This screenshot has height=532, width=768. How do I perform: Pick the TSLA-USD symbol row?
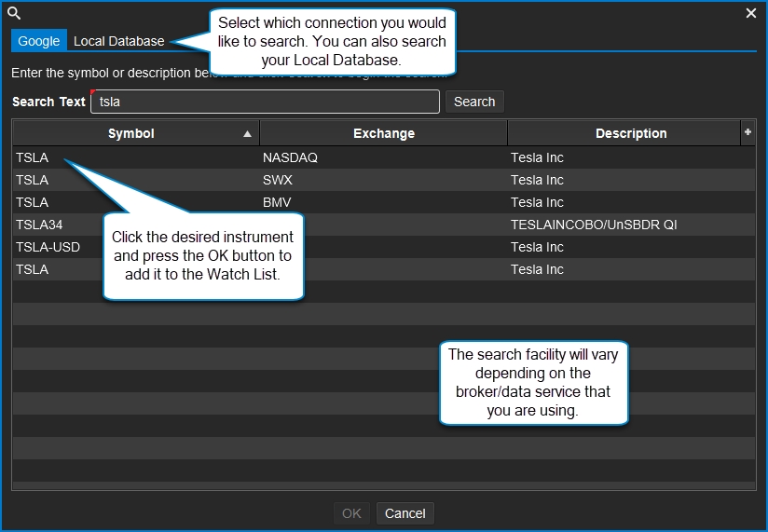point(48,247)
